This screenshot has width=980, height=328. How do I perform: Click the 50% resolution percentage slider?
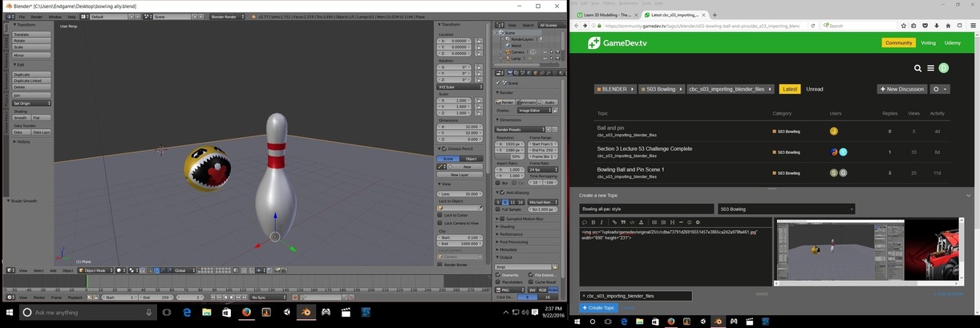511,156
